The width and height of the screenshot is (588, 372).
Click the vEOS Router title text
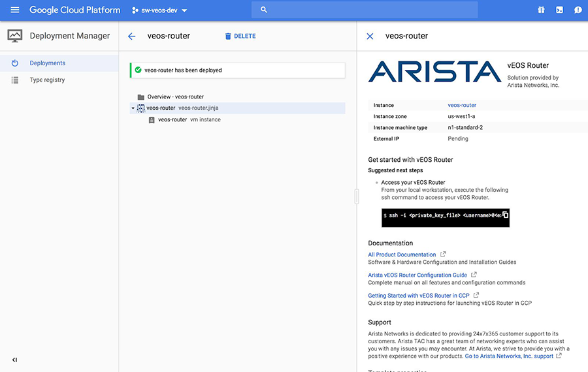[x=528, y=65]
